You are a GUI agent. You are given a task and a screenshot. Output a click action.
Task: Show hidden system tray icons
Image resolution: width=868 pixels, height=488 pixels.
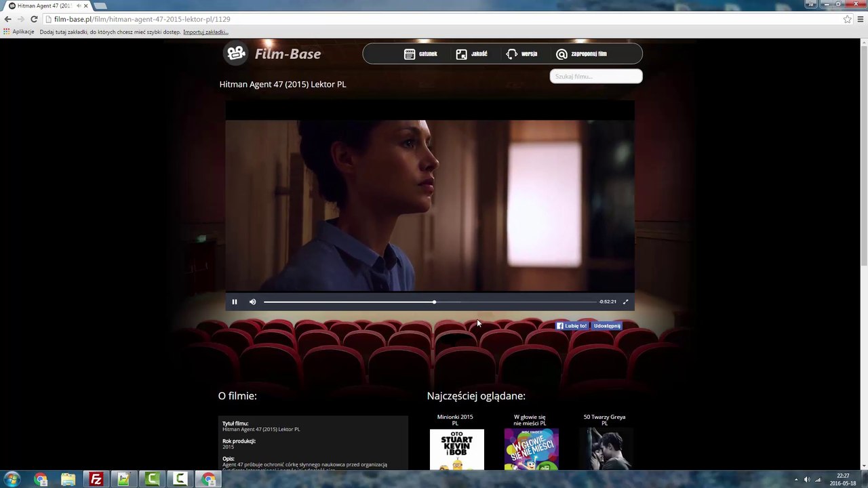coord(796,480)
